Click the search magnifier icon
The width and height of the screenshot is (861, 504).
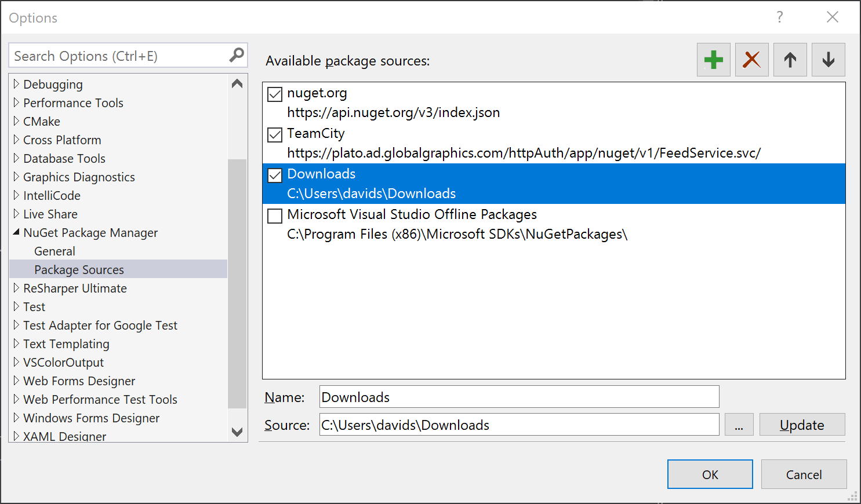click(237, 56)
